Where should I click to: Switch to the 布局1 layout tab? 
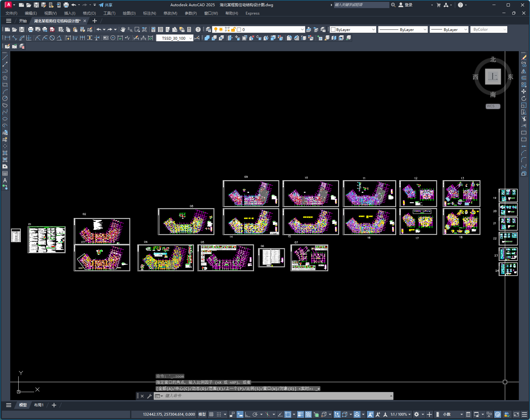[x=39, y=405]
